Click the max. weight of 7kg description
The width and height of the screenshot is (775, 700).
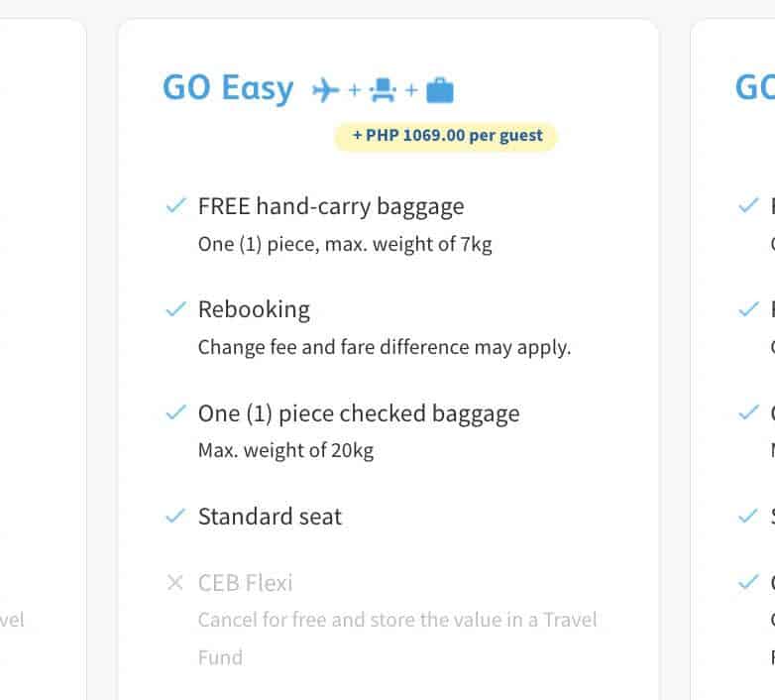click(x=345, y=244)
